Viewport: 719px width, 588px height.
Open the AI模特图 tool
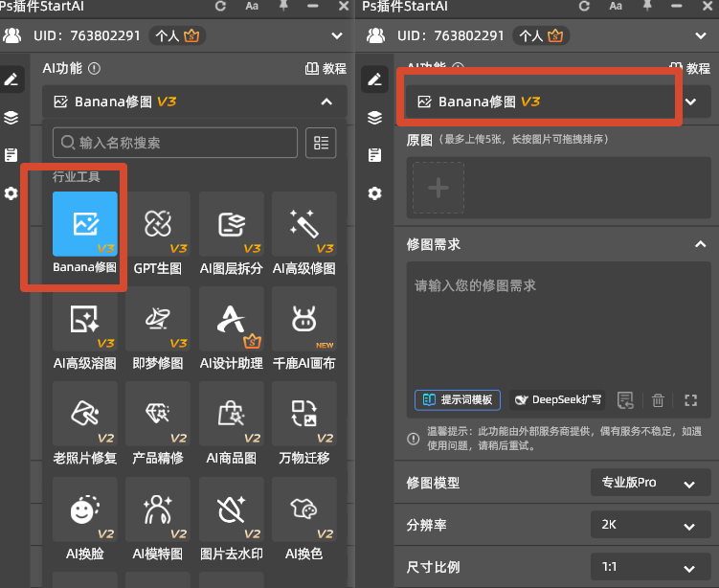point(158,509)
